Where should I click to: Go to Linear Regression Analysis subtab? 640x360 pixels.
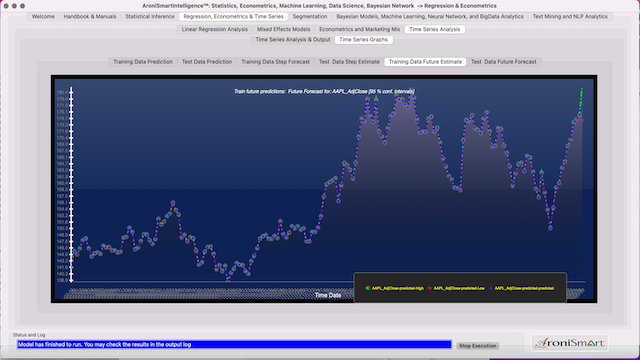pyautogui.click(x=215, y=29)
